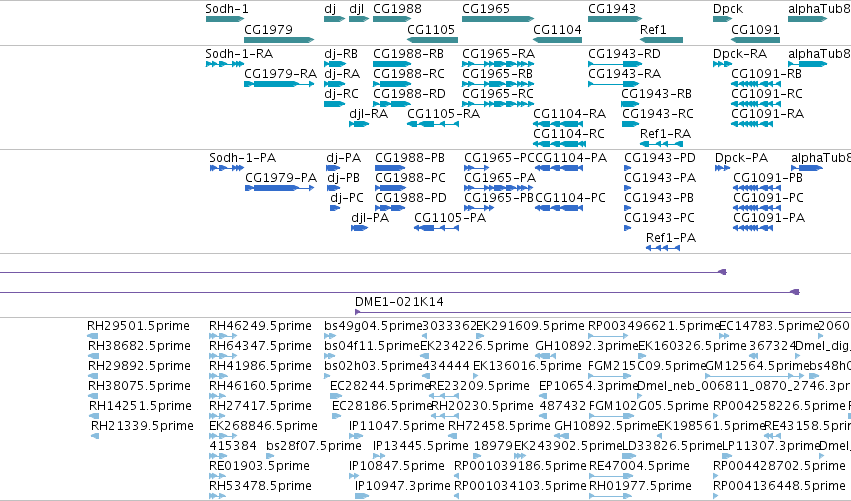Select the CG1091-RB transcript
The image size is (851, 501).
755,84
